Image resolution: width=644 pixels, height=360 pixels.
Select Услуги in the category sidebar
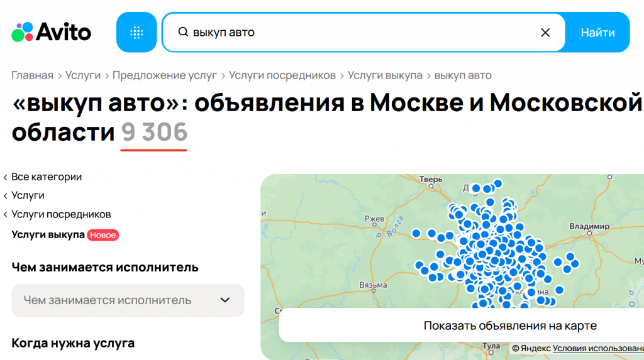[28, 195]
